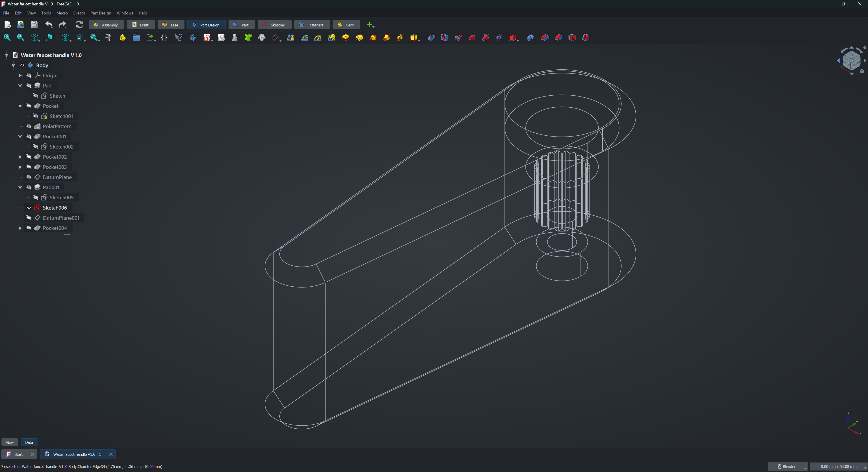
Task: Click the Undo arrow icon
Action: pyautogui.click(x=49, y=25)
